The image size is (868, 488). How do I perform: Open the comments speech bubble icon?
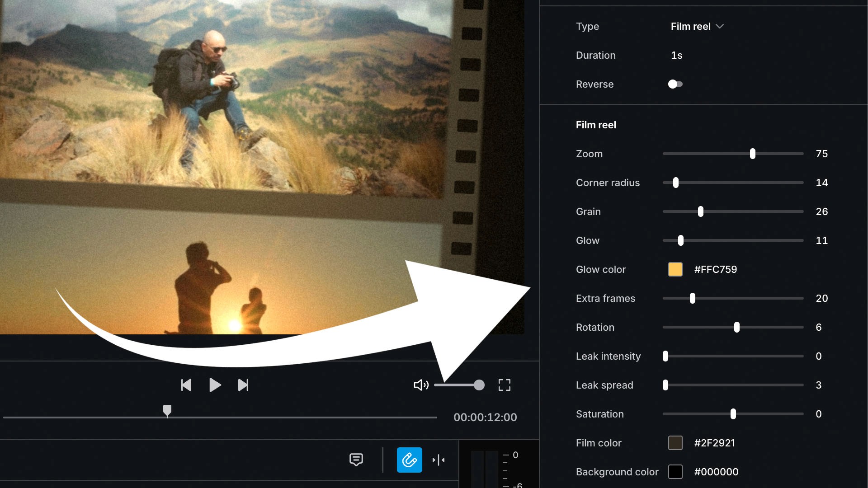coord(356,460)
